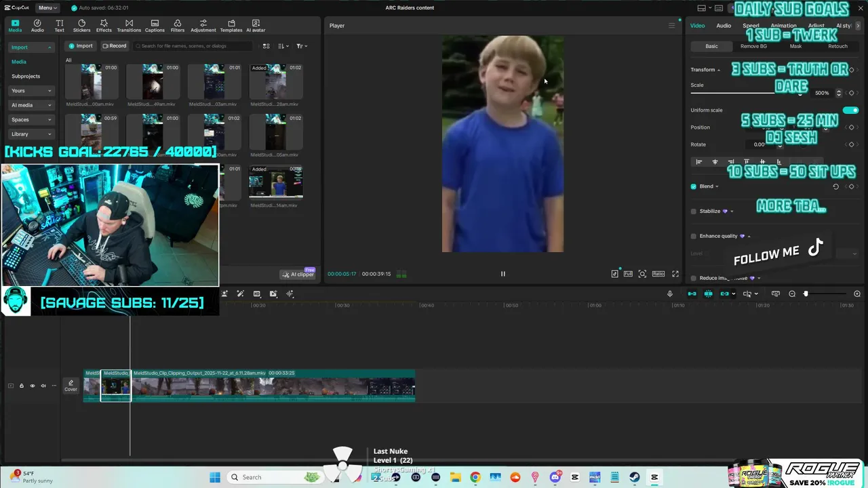Open the Effects tab

pos(104,26)
